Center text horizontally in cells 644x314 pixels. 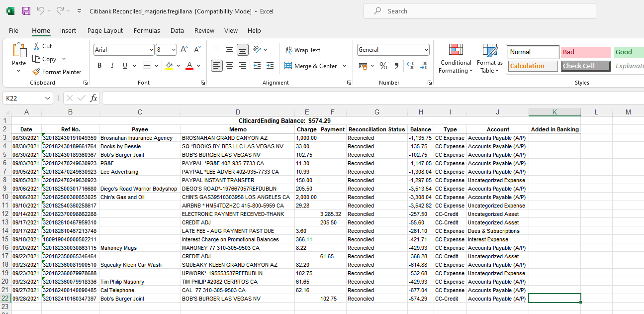click(230, 66)
